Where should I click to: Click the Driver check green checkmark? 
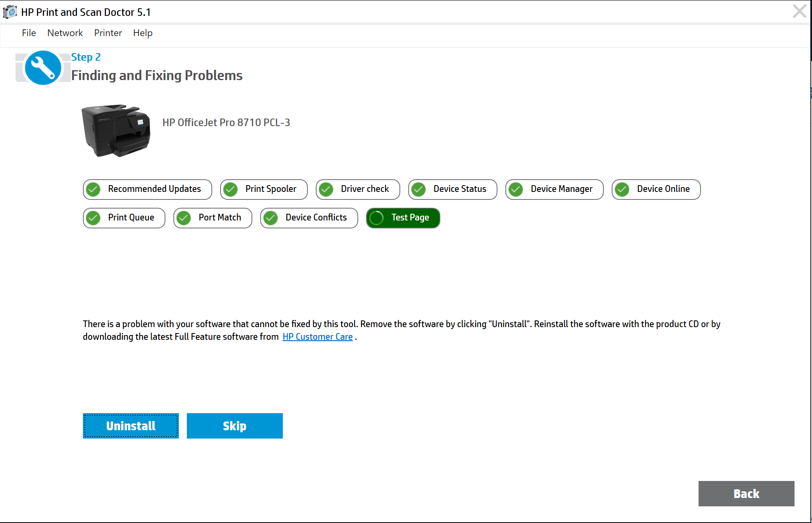[326, 190]
